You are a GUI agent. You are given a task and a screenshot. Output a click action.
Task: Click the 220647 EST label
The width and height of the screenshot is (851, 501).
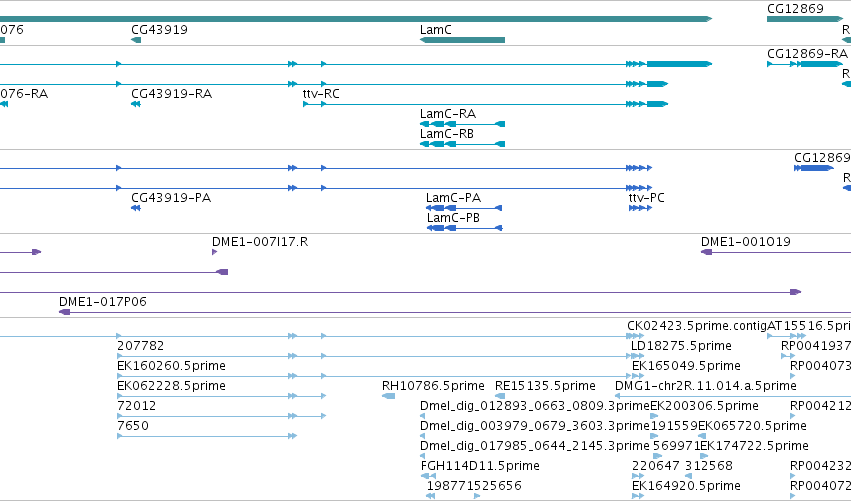[655, 466]
